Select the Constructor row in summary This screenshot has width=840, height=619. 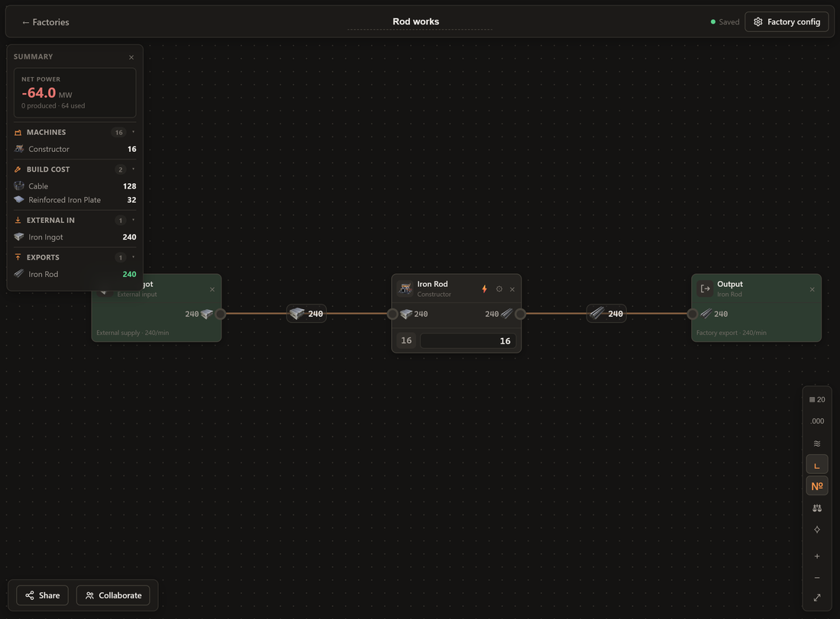[75, 149]
